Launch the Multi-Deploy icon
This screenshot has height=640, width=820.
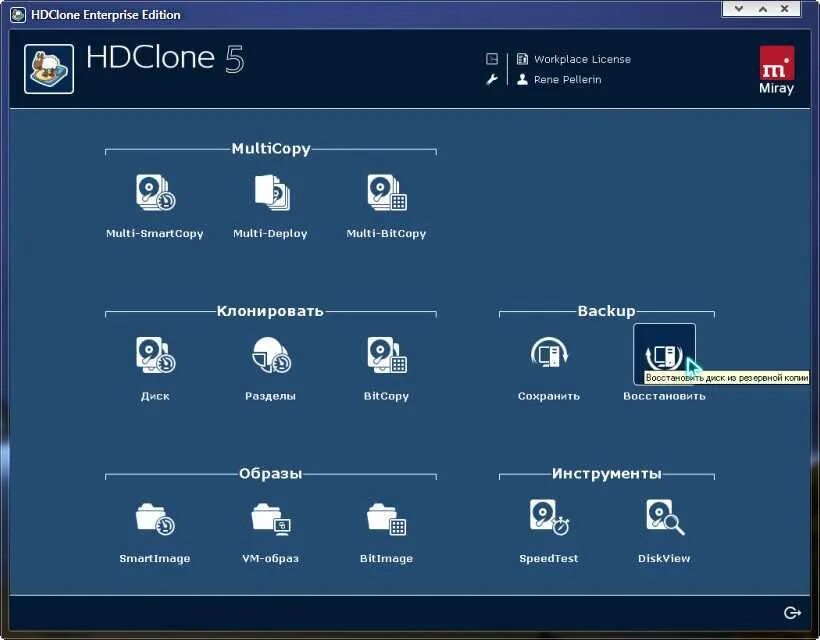tap(271, 192)
